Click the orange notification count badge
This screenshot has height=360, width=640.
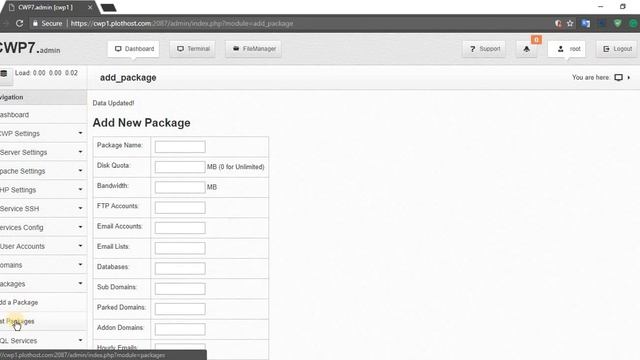tap(536, 40)
